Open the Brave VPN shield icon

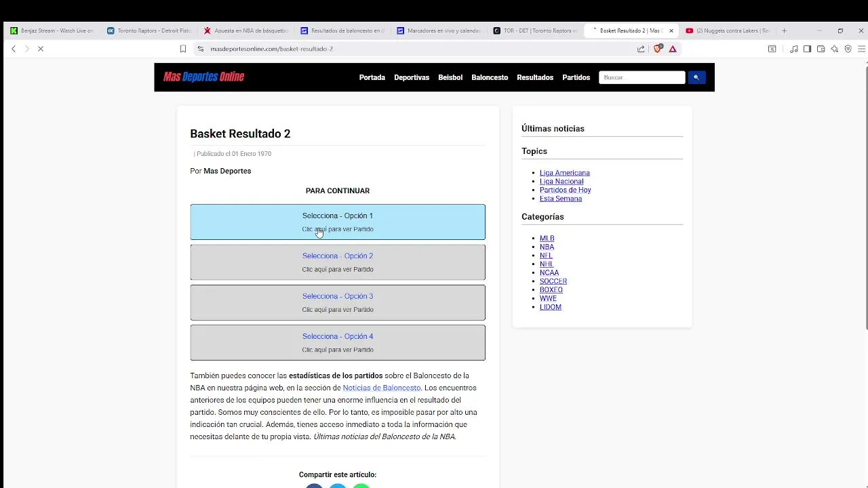pyautogui.click(x=848, y=49)
